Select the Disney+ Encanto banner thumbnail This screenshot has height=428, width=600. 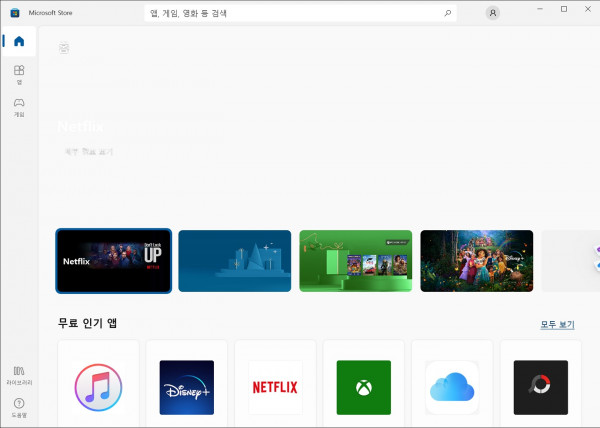pos(476,261)
